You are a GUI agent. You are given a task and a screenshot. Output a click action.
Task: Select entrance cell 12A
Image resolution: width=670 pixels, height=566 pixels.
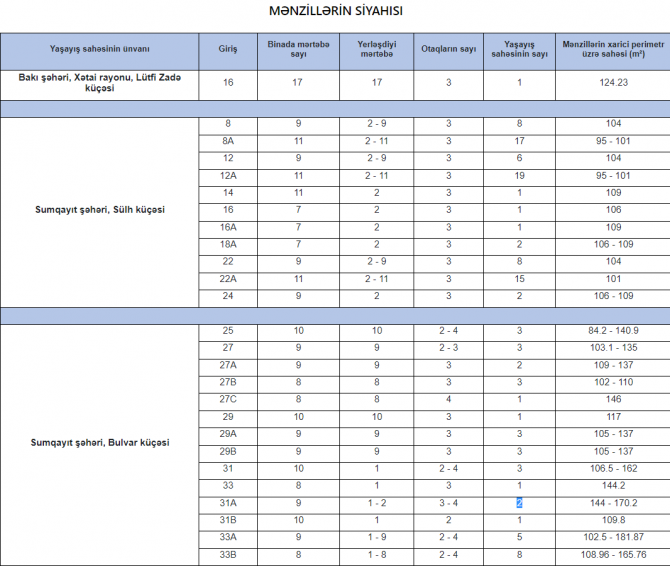point(228,175)
